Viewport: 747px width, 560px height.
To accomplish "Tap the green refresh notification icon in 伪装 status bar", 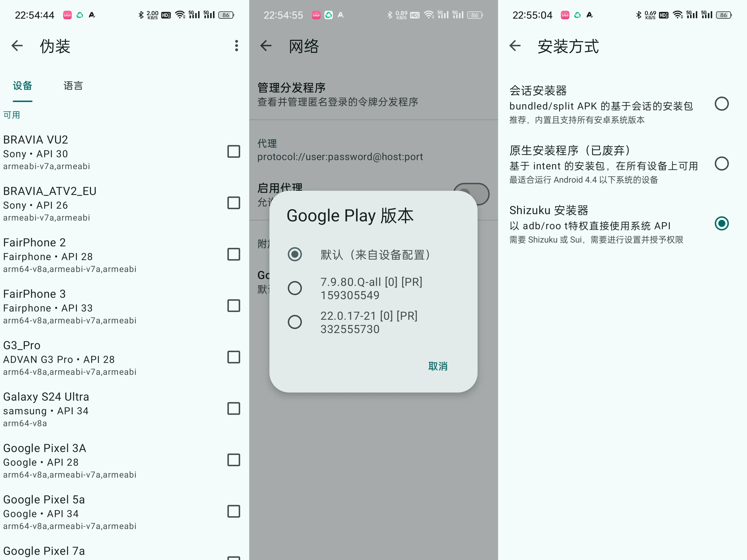I will 80,15.
